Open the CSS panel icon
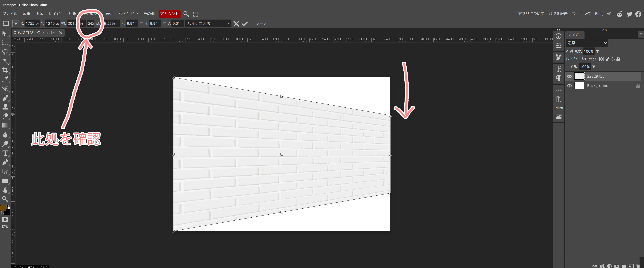The height and width of the screenshot is (268, 644). coord(558,90)
